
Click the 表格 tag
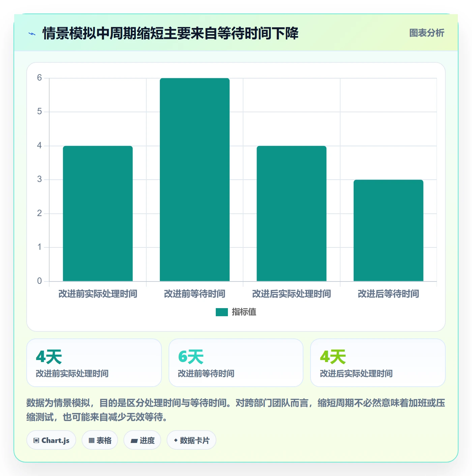(100, 440)
